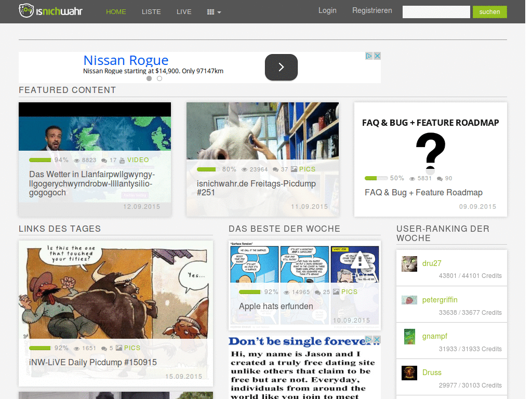Click the comments icon beside 37

275,170
